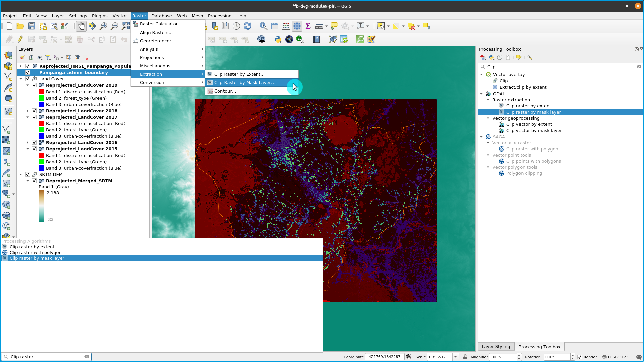Uncheck Reprojected_Merged_SRTM layer visibility
Viewport: 644px width, 362px height.
coord(34,181)
